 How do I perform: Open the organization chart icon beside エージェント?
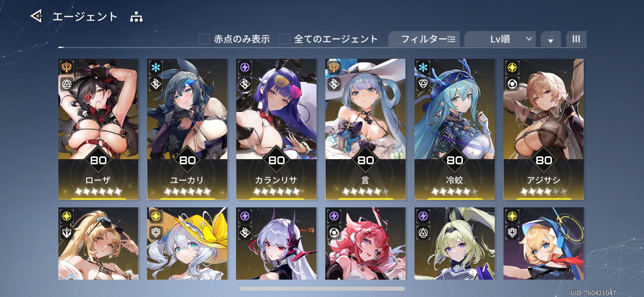[x=136, y=17]
